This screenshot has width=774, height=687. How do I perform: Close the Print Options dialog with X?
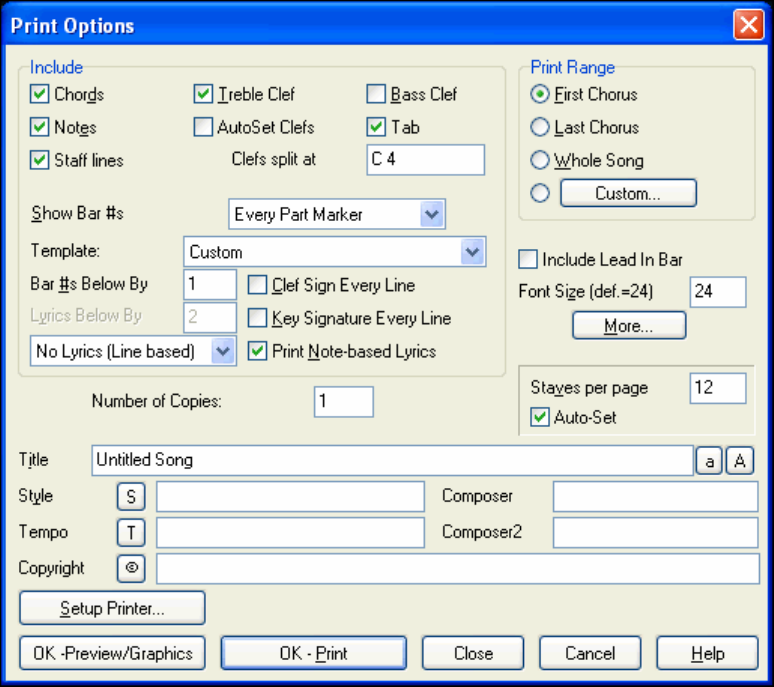point(749,24)
